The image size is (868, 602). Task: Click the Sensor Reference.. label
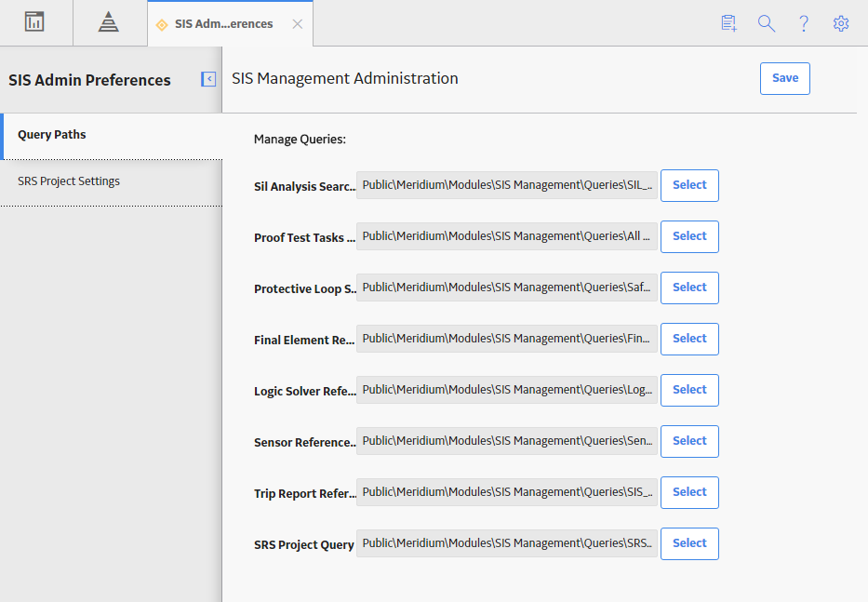pos(305,443)
